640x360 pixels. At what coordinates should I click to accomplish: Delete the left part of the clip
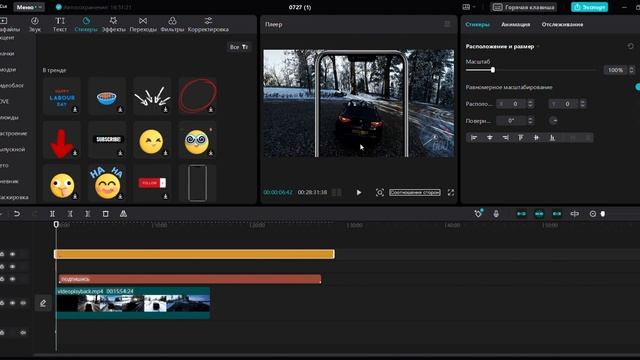(70, 213)
